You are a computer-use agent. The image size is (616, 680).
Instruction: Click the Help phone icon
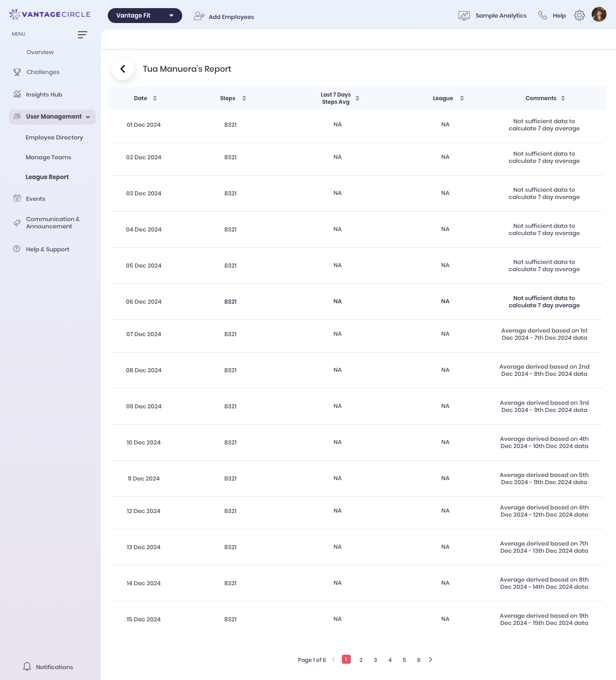click(x=542, y=15)
